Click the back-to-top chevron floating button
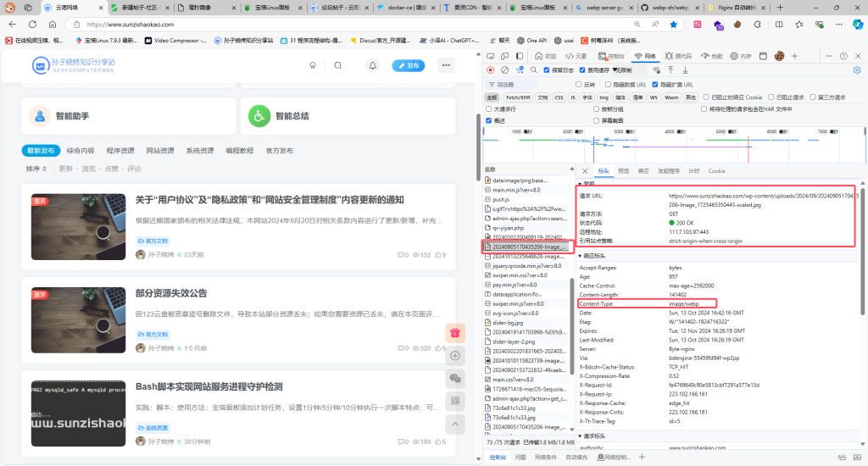Image resolution: width=868 pixels, height=466 pixels. 455,424
